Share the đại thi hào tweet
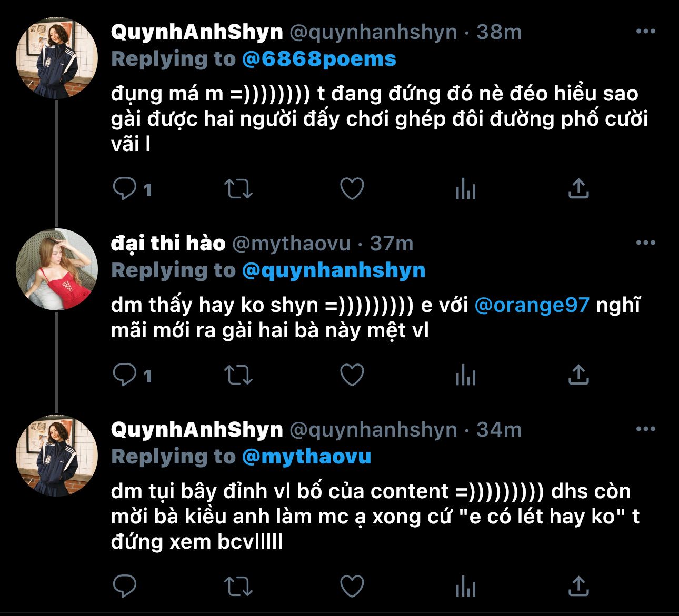The width and height of the screenshot is (679, 616). pos(578,375)
